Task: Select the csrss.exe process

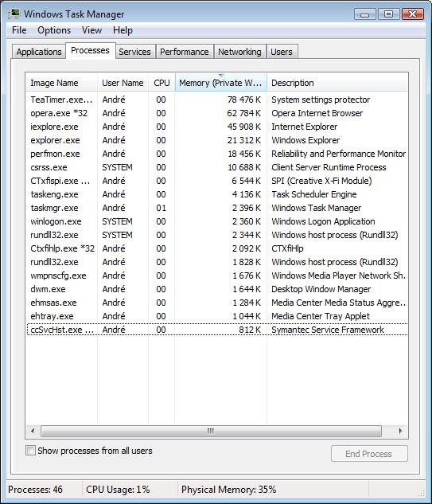Action: [217, 167]
